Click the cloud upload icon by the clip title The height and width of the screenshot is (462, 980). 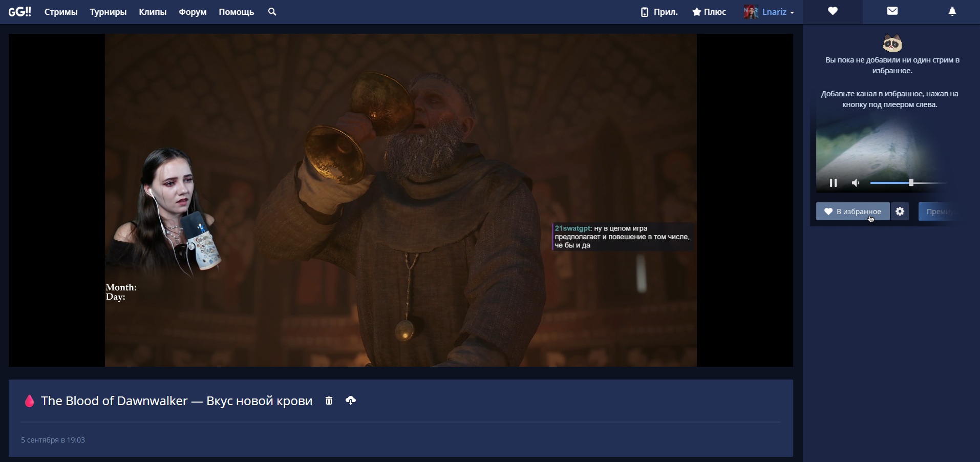point(351,401)
